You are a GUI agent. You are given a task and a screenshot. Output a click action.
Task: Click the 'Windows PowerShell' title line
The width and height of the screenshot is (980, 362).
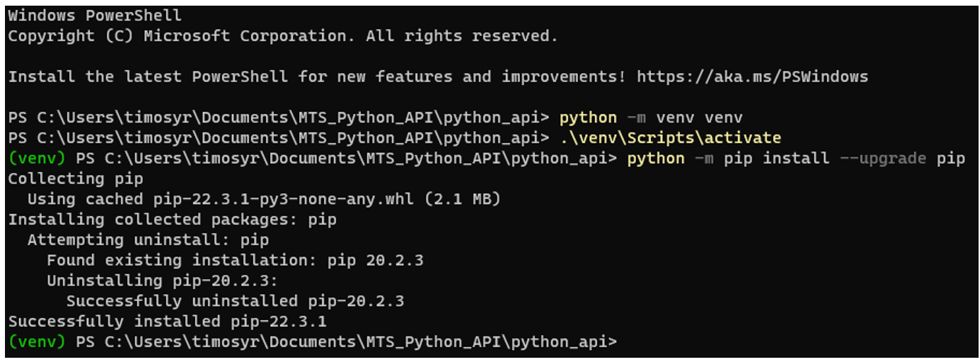click(x=95, y=15)
